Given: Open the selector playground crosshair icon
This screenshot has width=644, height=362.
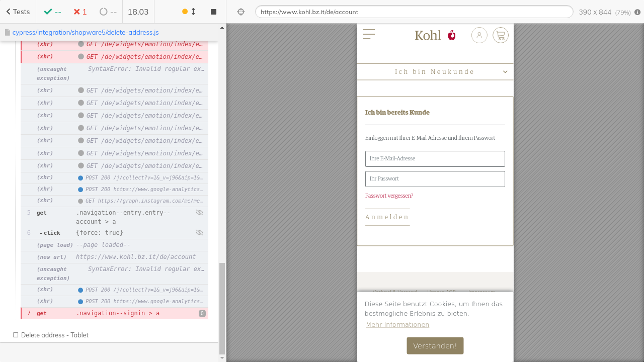Looking at the screenshot, I should click(240, 12).
